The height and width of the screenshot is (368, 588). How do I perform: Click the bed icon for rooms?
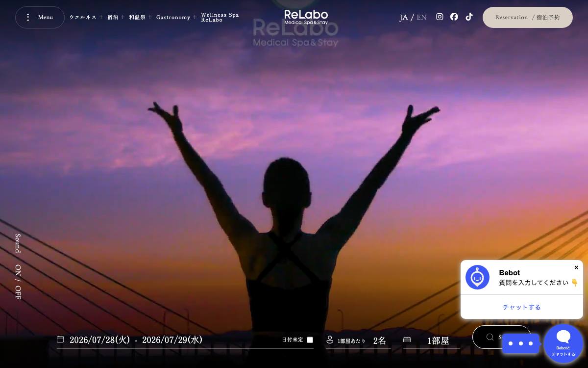[x=407, y=340]
